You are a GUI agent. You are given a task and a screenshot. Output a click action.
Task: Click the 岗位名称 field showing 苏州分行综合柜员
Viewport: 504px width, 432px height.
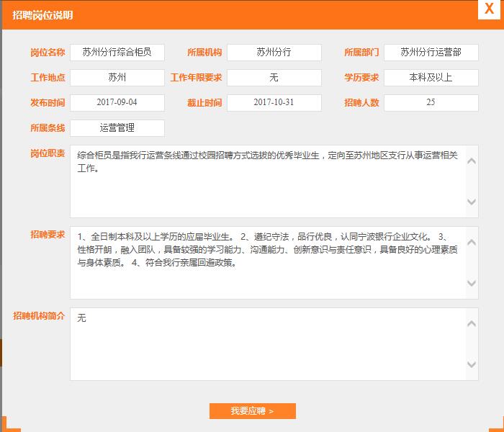click(117, 53)
